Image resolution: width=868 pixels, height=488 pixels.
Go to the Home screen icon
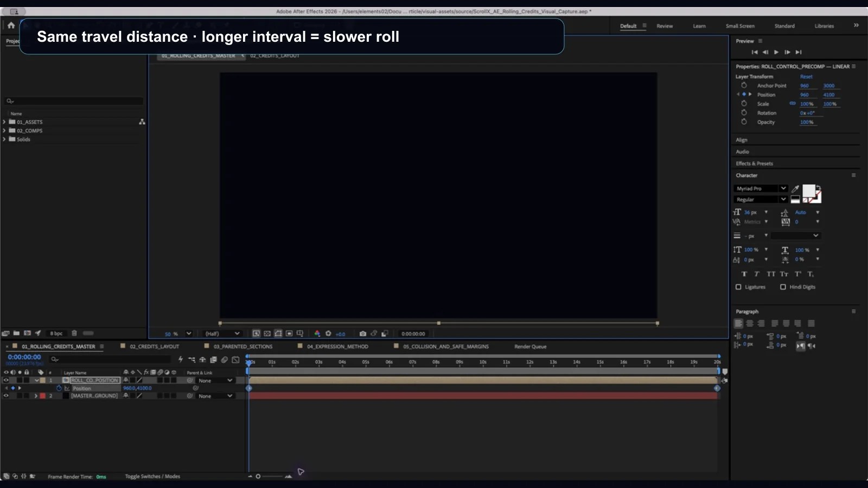[11, 25]
